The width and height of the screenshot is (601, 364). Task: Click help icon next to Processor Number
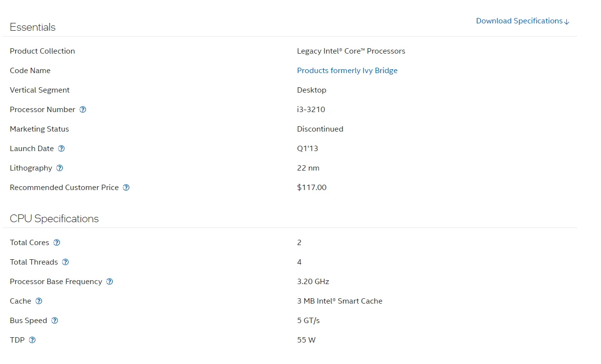83,110
